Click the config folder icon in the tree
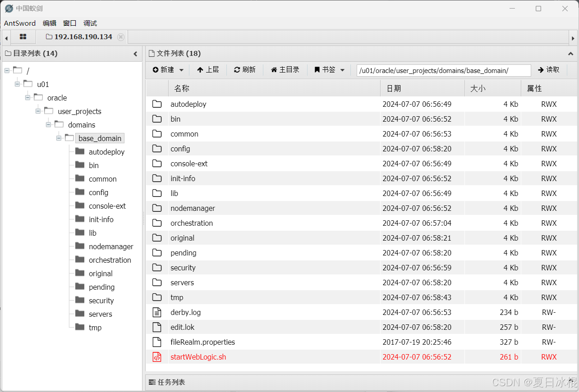This screenshot has height=392, width=579. tap(80, 192)
